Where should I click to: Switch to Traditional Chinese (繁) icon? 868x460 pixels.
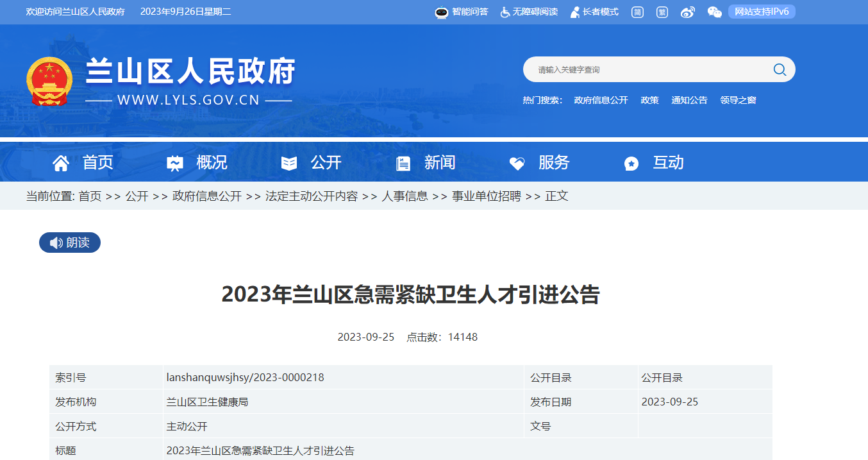tap(662, 12)
